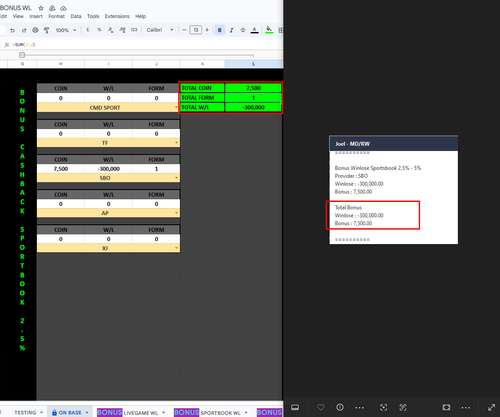The width and height of the screenshot is (500, 417).
Task: Open the TF provider dropdown
Action: (x=176, y=143)
